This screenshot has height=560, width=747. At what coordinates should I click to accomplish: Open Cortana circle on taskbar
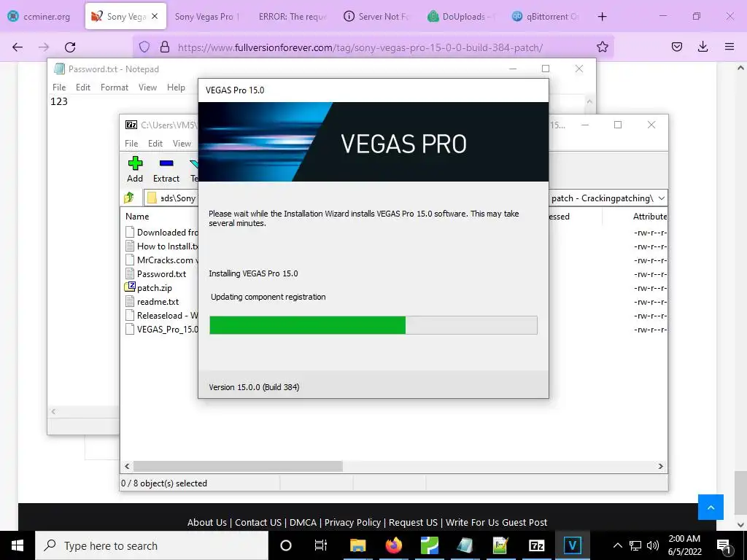285,545
